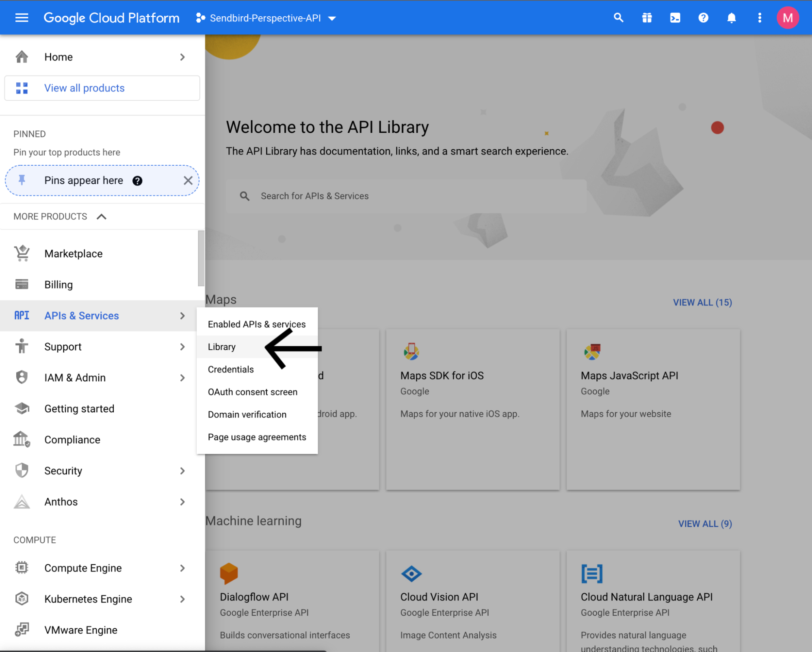Open notifications bell

[732, 18]
